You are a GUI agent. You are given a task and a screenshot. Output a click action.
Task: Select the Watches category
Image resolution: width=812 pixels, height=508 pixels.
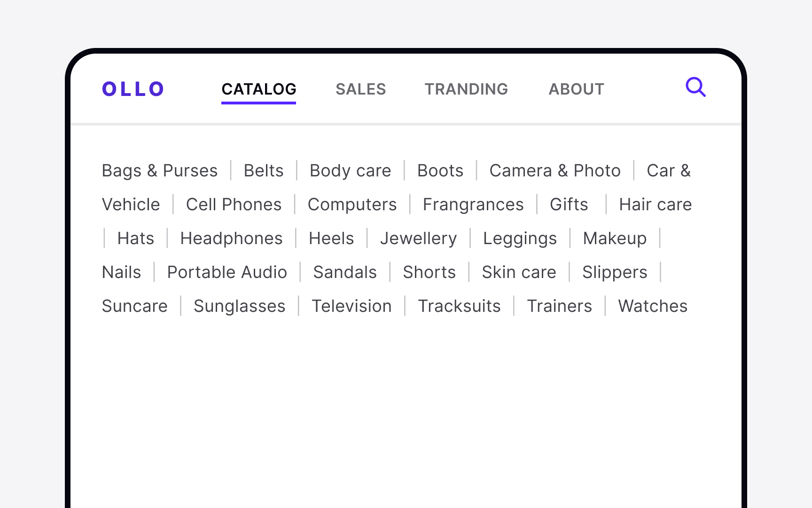click(x=653, y=306)
